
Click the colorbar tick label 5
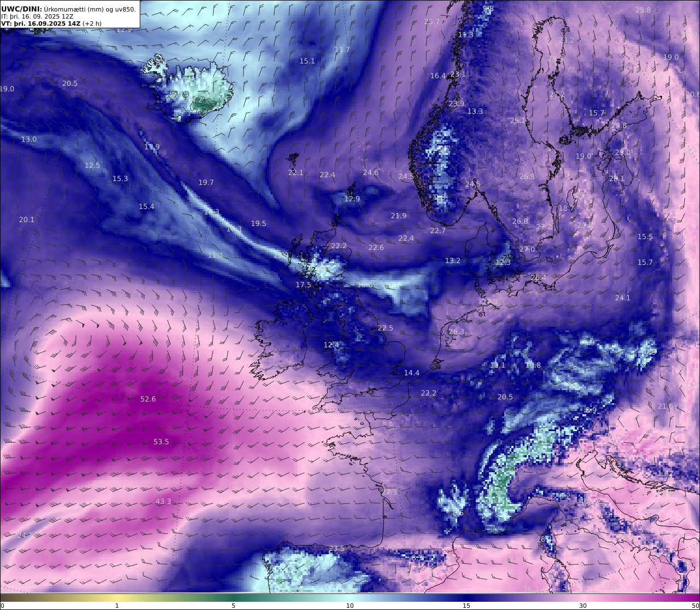(234, 606)
